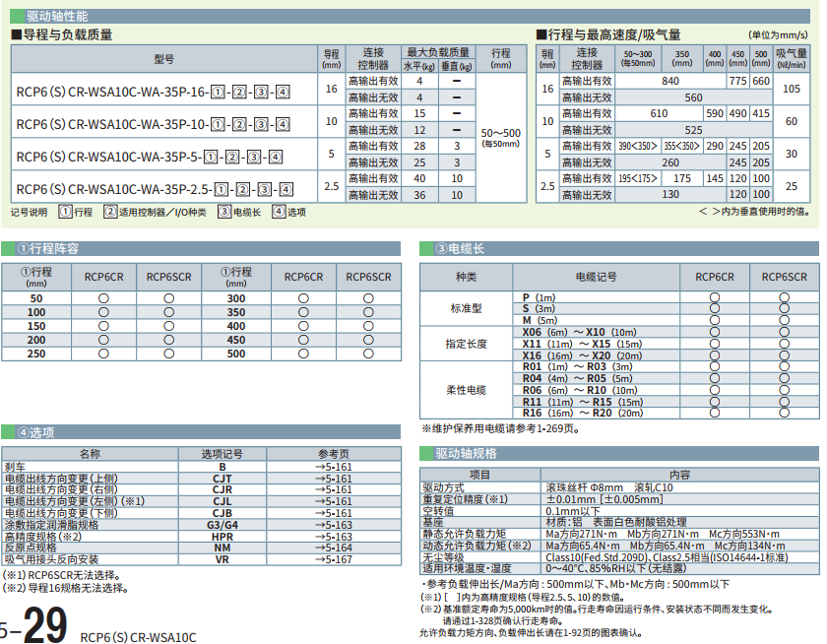Click model RCP6(S)CR-WSA10C-WA-35P-10 row text
Viewport: 827px width, 644px height.
(x=153, y=124)
